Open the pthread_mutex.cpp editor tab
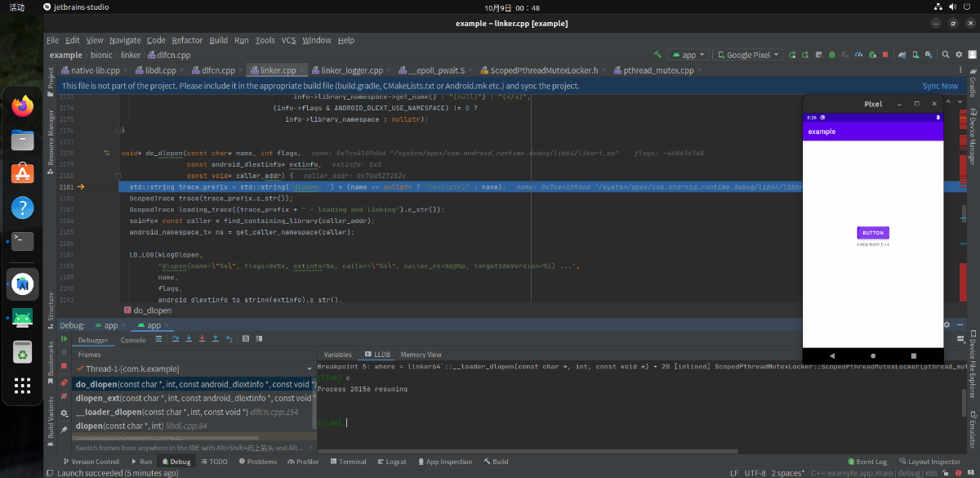This screenshot has height=478, width=980. (658, 70)
